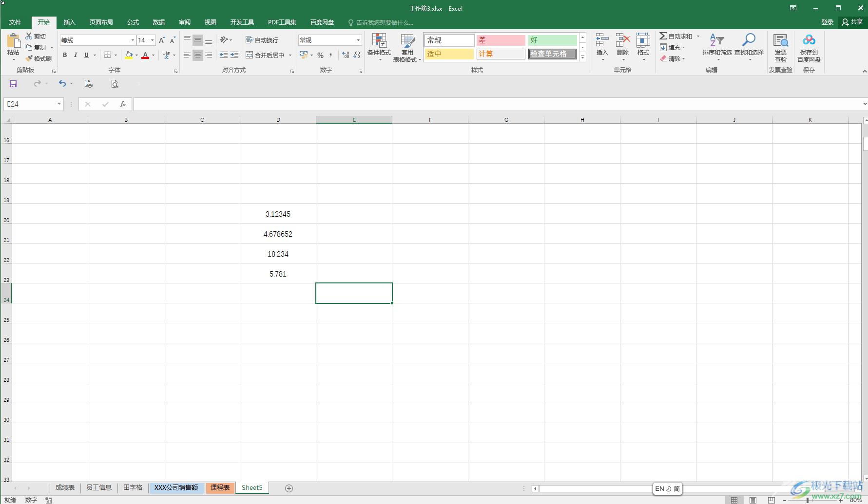The image size is (868, 504).
Task: Switch to the Insert (插入) tab
Action: coord(70,22)
